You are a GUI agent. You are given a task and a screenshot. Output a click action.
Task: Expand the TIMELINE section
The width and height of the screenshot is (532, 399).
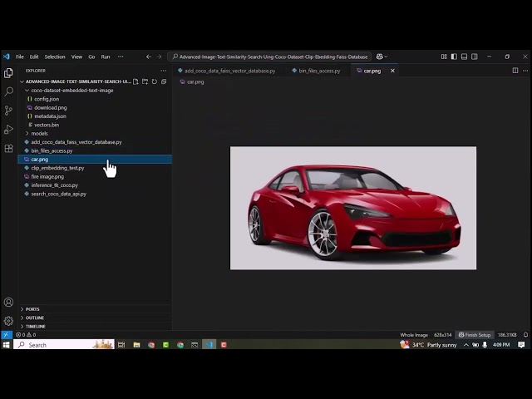tap(95, 327)
